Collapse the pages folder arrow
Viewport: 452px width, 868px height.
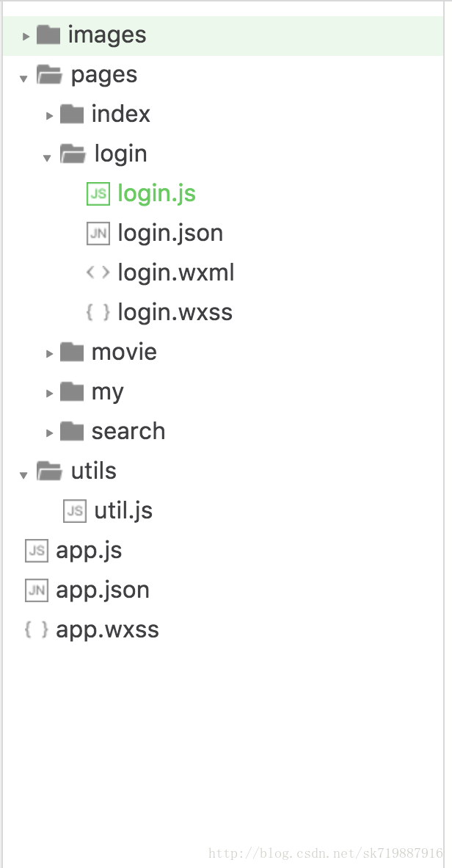pos(24,77)
